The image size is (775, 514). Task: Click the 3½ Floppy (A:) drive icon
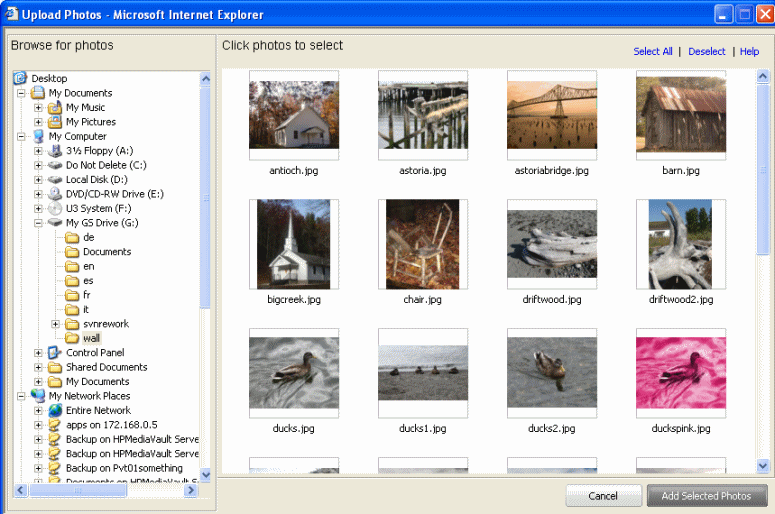coord(55,151)
